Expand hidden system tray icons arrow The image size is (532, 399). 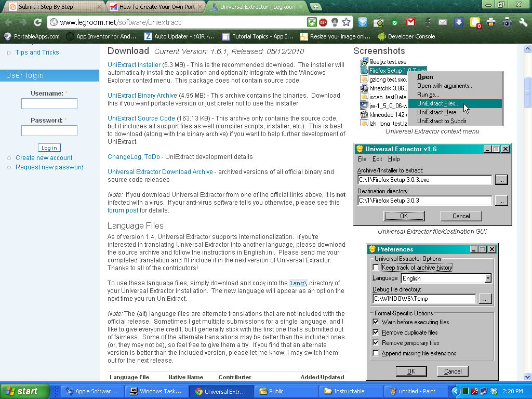click(456, 391)
